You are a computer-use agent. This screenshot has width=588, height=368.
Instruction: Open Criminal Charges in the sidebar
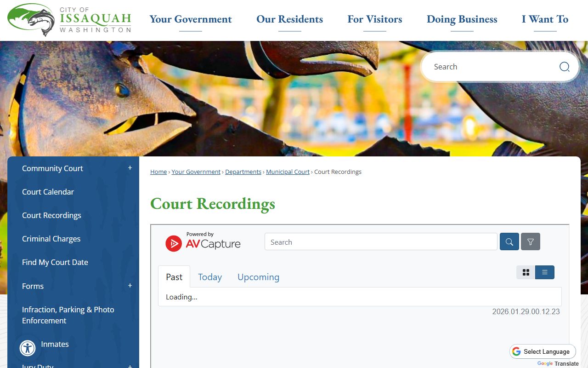click(51, 239)
